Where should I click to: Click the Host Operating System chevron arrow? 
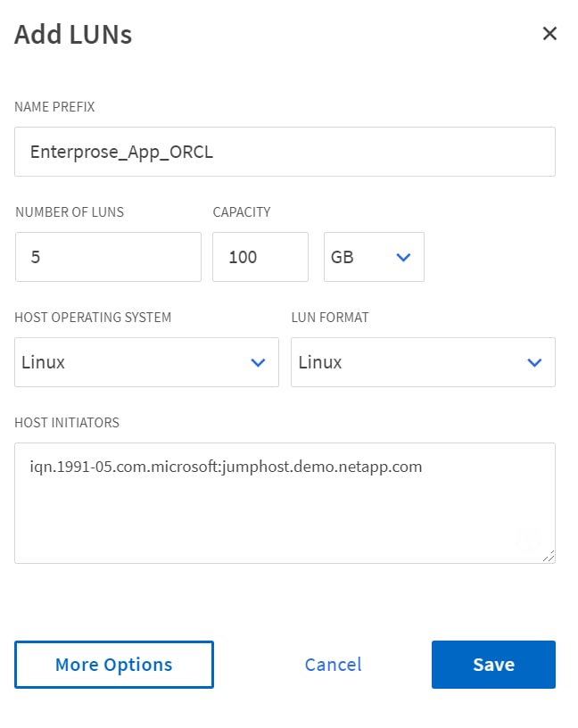click(258, 362)
